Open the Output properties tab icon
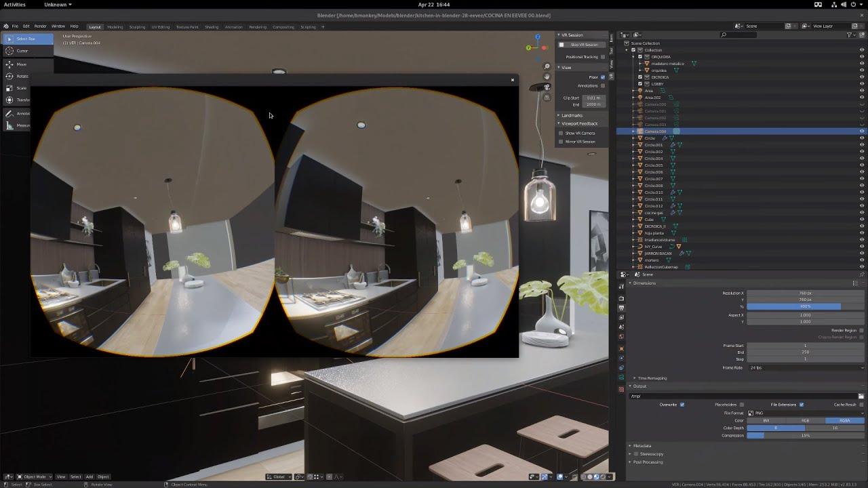868x488 pixels. pyautogui.click(x=621, y=308)
